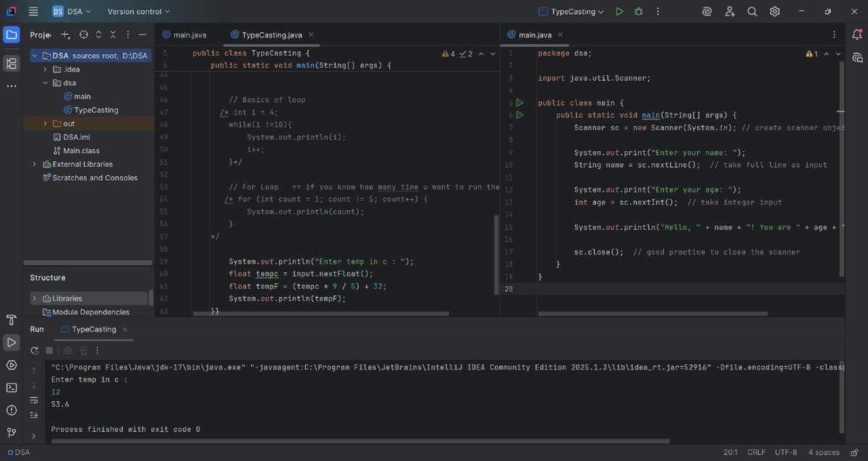Image resolution: width=868 pixels, height=461 pixels.
Task: Select opened file crosshair icon
Action: click(x=84, y=35)
